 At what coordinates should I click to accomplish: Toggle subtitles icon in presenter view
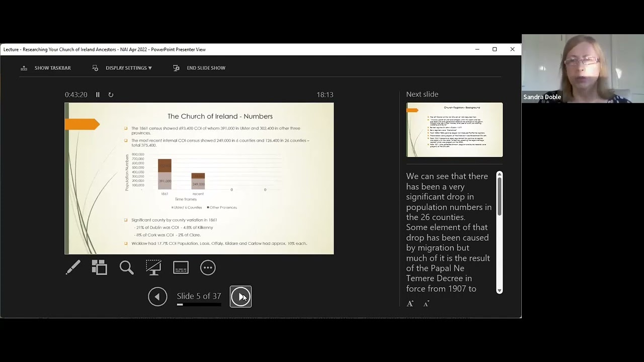point(181,268)
